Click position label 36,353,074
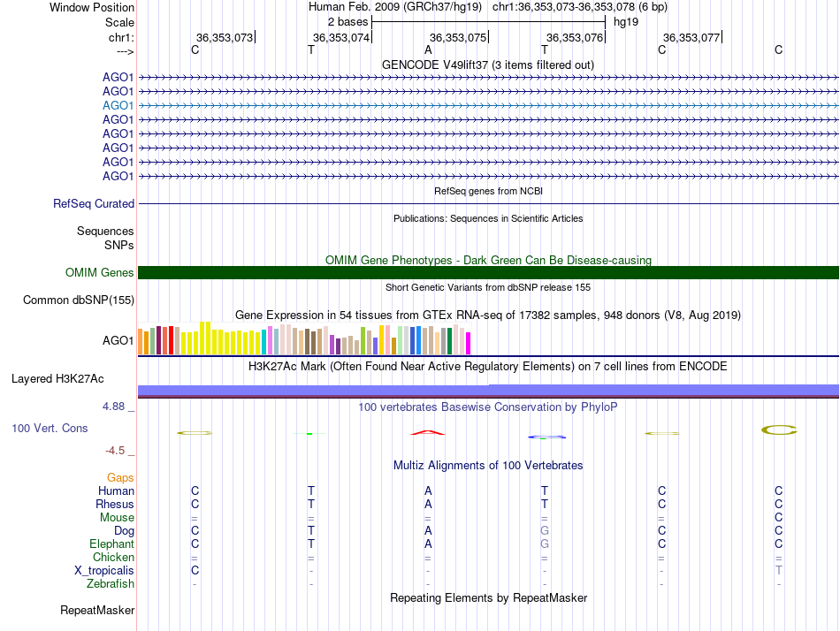Screen dimensions: 840x631 (341, 37)
